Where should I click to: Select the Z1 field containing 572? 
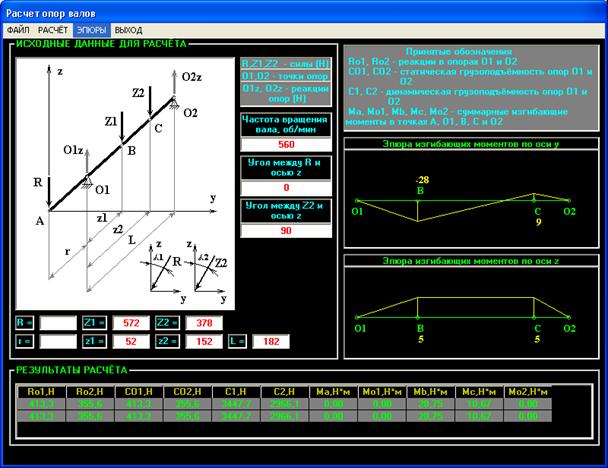point(131,323)
